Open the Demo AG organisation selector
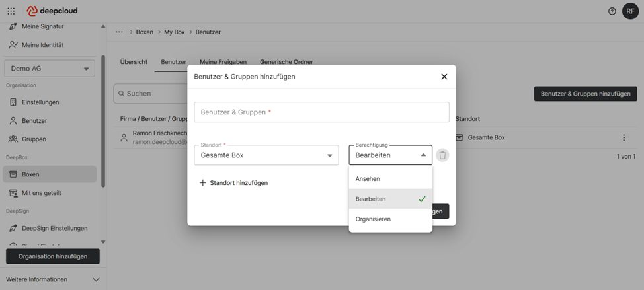The height and width of the screenshot is (290, 644). [50, 69]
